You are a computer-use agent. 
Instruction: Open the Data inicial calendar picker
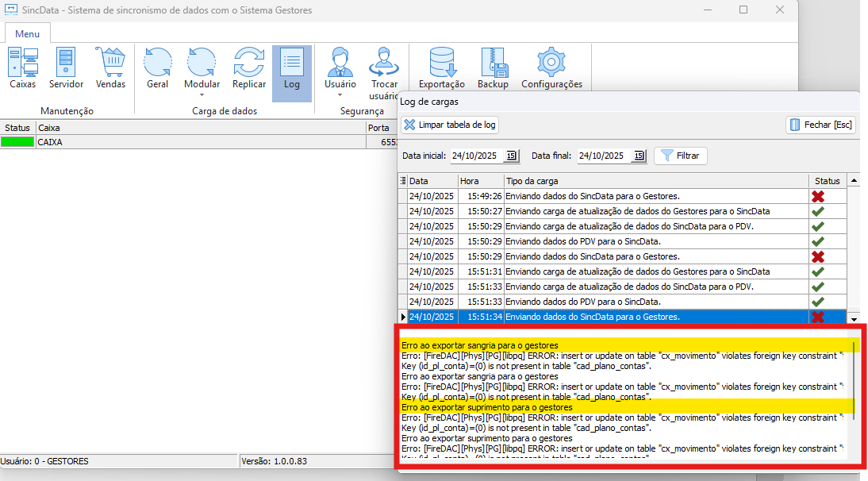[x=511, y=156]
